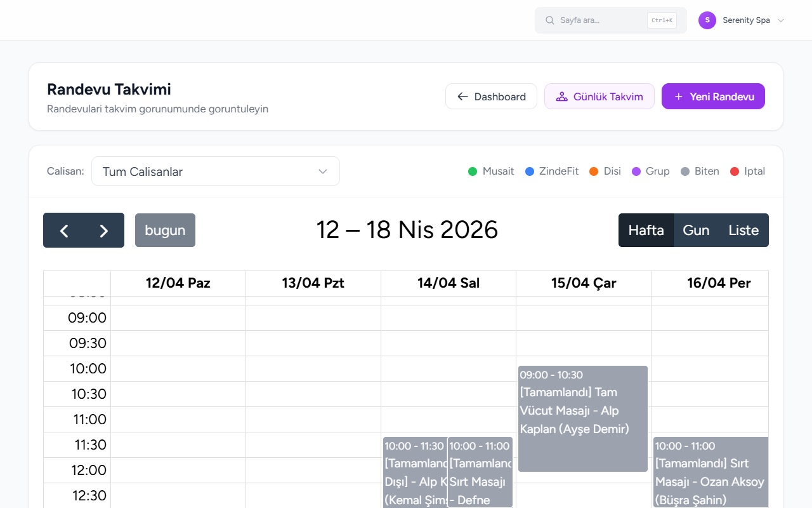The height and width of the screenshot is (508, 812).
Task: Click the plus icon in Yeni Randevu
Action: tap(679, 97)
